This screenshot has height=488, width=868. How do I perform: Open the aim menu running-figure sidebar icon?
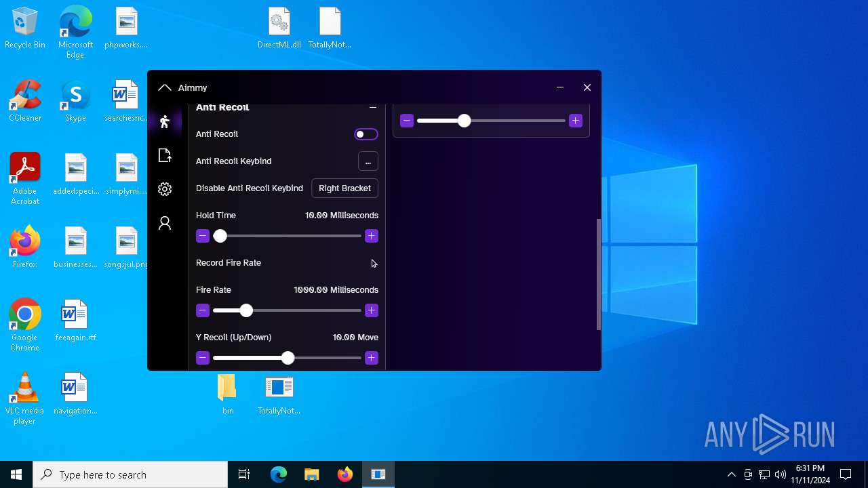[x=165, y=121]
